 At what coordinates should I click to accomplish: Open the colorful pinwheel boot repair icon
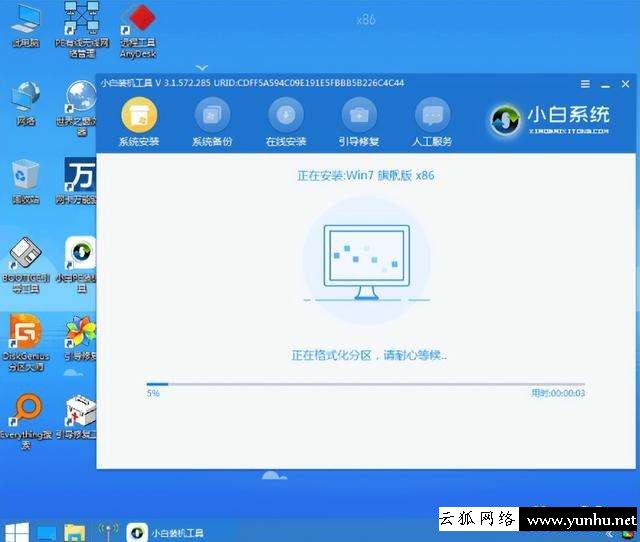(x=80, y=338)
